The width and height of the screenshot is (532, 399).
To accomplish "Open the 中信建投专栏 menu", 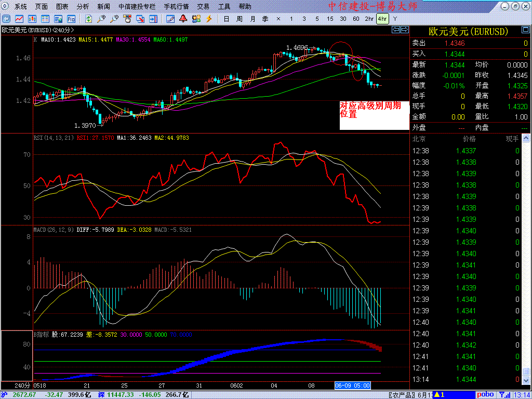I will pyautogui.click(x=137, y=6).
